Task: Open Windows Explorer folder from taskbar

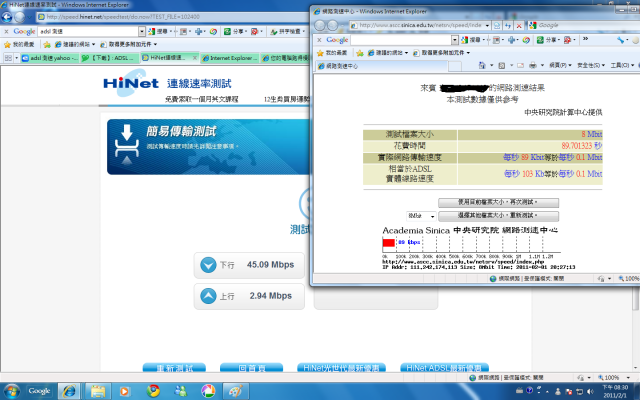Action: (98, 391)
